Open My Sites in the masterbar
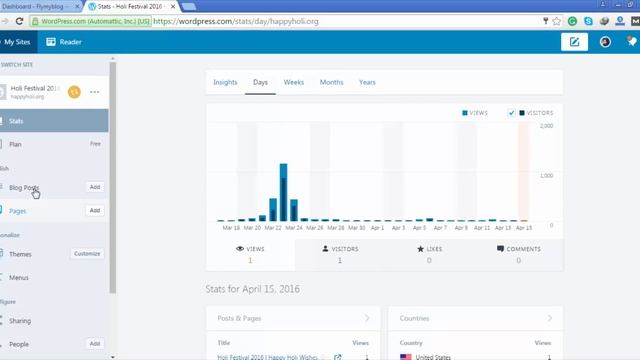 17,42
